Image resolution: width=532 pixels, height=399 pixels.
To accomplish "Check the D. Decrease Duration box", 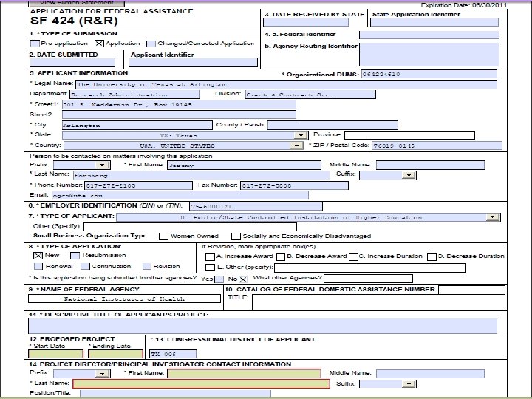I will pyautogui.click(x=432, y=257).
